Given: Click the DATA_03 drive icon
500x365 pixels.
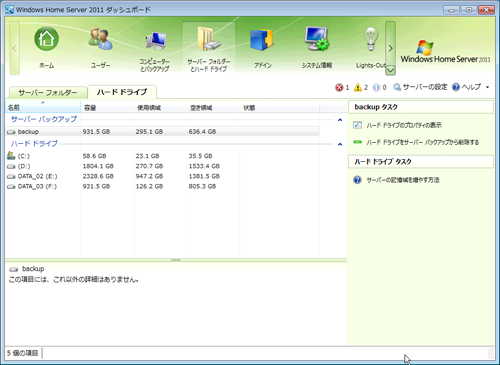Looking at the screenshot, I should pyautogui.click(x=11, y=187).
